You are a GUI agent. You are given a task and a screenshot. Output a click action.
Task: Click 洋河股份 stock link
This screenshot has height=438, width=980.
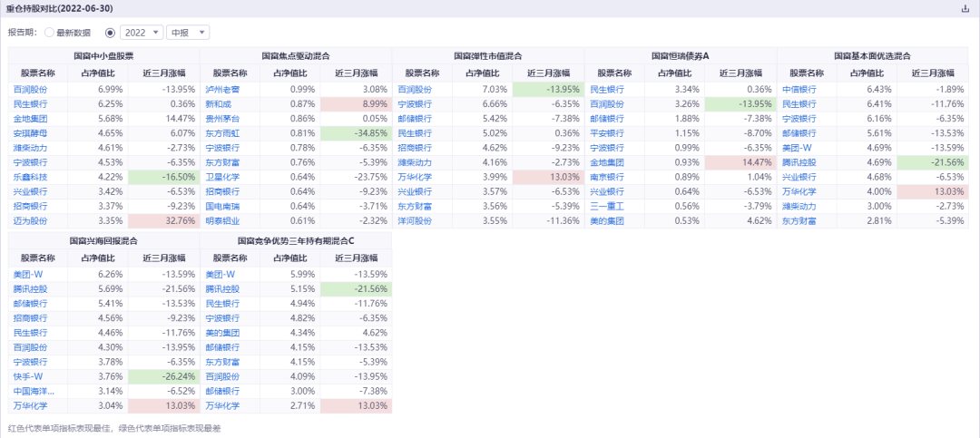[415, 220]
